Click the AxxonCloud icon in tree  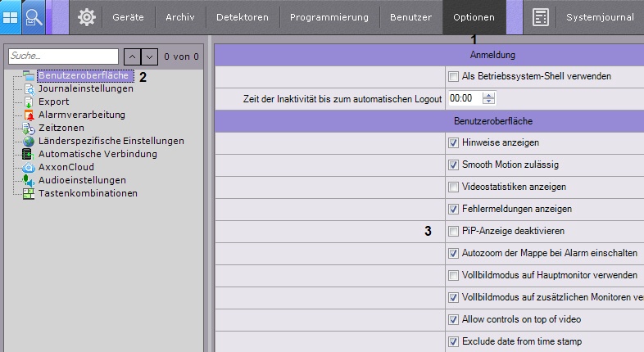[x=29, y=167]
